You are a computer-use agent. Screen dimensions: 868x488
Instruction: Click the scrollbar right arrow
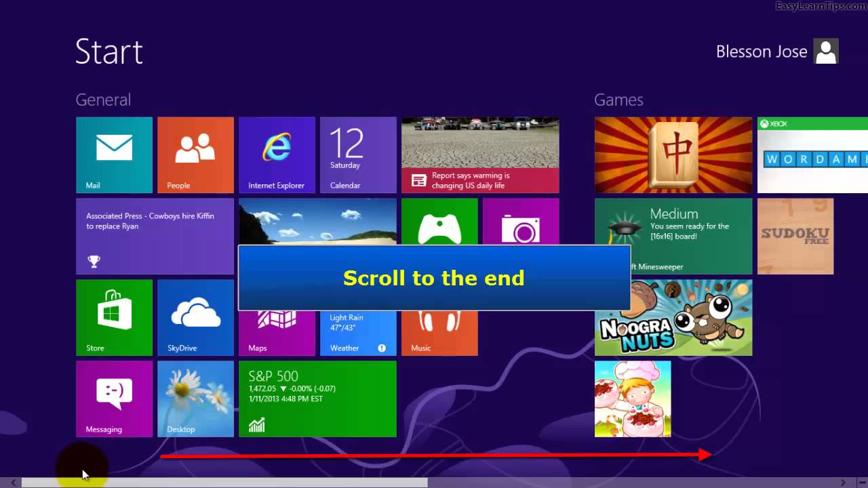[x=843, y=483]
